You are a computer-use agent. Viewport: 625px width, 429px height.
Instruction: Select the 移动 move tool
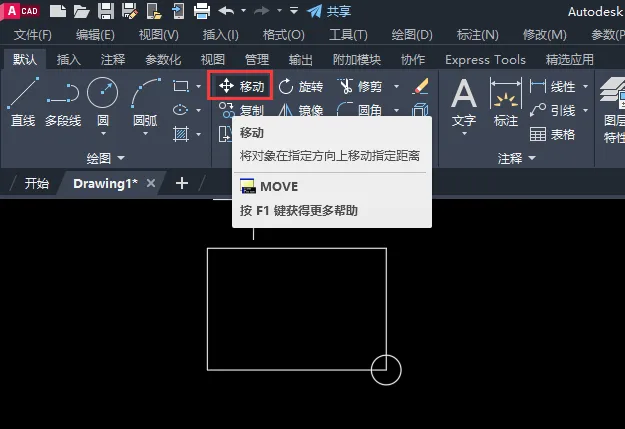240,86
